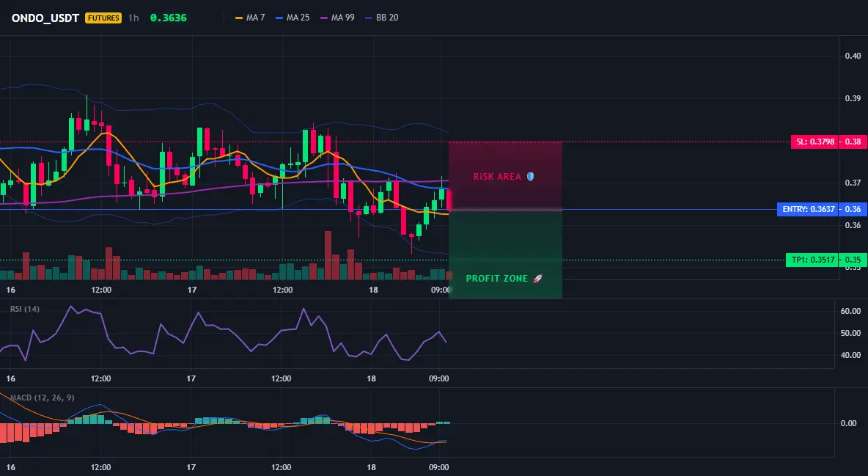
Task: Toggle the MA 25 legend entry
Action: pos(293,18)
